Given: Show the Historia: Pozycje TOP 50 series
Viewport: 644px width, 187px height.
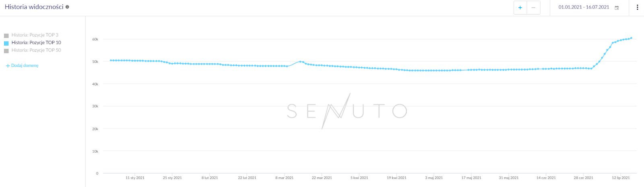Looking at the screenshot, I should pyautogui.click(x=36, y=50).
